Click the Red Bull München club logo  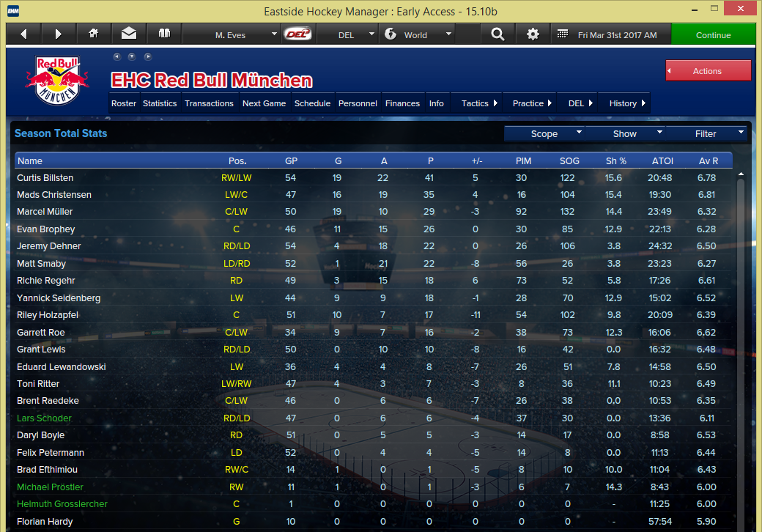(57, 80)
